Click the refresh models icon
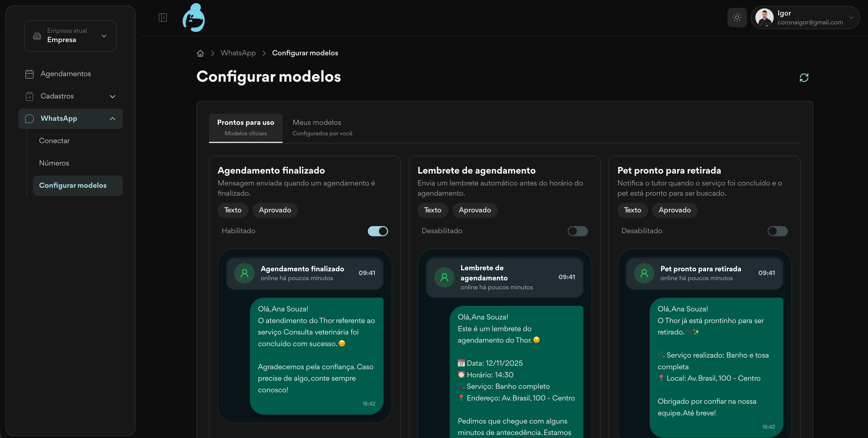Image resolution: width=868 pixels, height=438 pixels. pyautogui.click(x=804, y=78)
